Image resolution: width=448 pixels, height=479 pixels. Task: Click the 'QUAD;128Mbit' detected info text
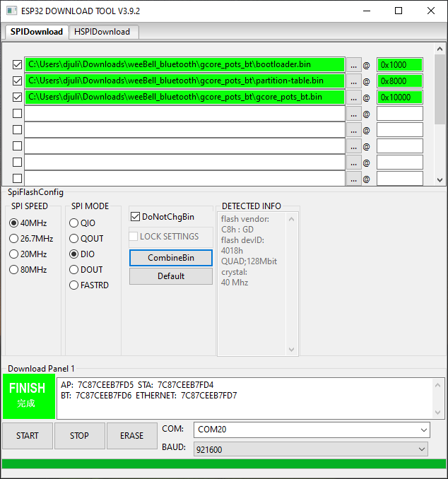tap(249, 261)
